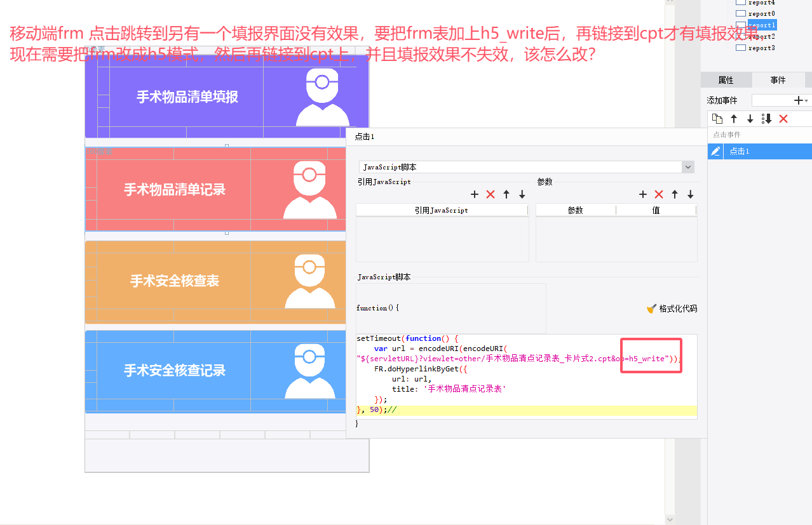The height and width of the screenshot is (525, 812).
Task: Add a new parameter row
Action: coord(643,194)
